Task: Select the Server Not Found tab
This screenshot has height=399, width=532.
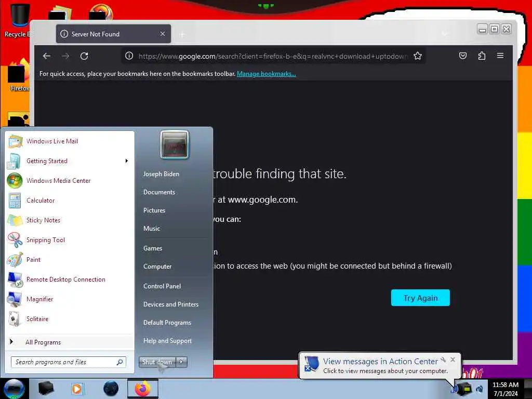Action: coord(113,34)
